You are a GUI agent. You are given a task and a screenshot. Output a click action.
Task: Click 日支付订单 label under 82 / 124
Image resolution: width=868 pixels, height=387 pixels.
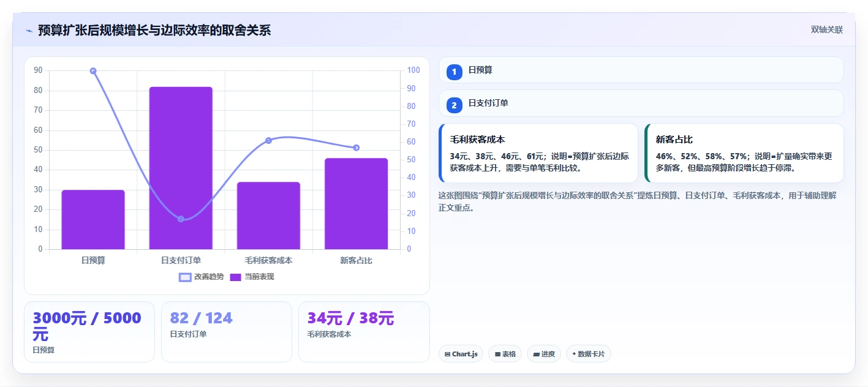tap(188, 334)
